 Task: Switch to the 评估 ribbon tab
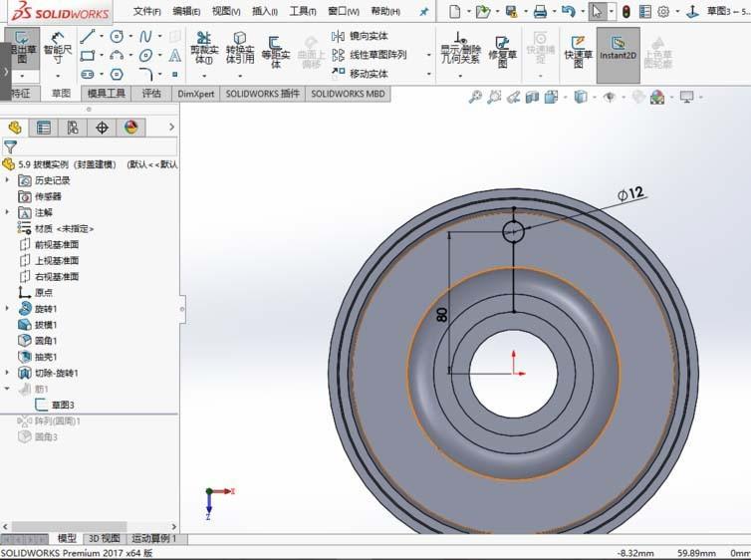coord(151,94)
